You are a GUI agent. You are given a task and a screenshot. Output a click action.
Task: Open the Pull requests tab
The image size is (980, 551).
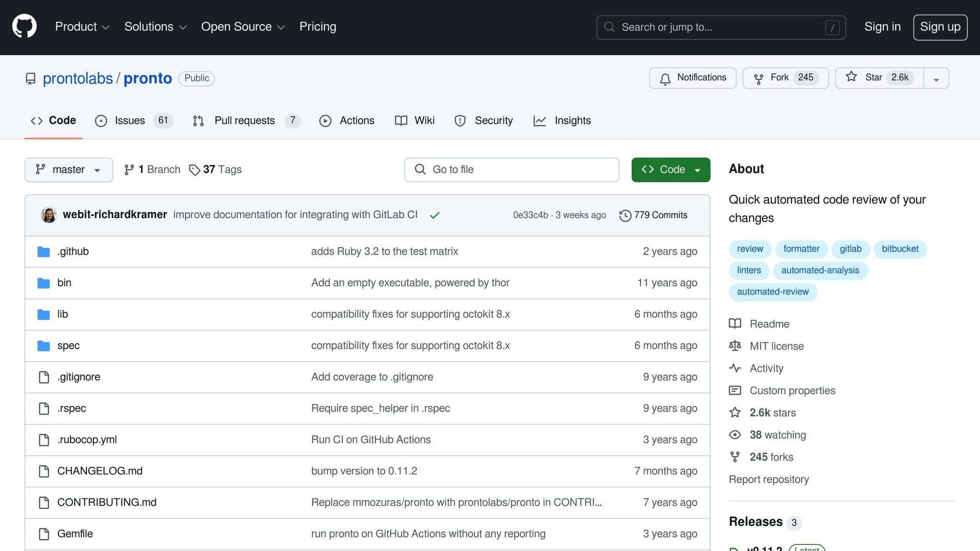tap(245, 121)
